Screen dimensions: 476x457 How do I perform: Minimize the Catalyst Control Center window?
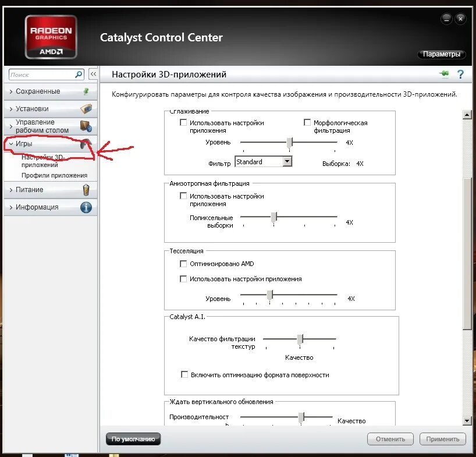click(446, 19)
